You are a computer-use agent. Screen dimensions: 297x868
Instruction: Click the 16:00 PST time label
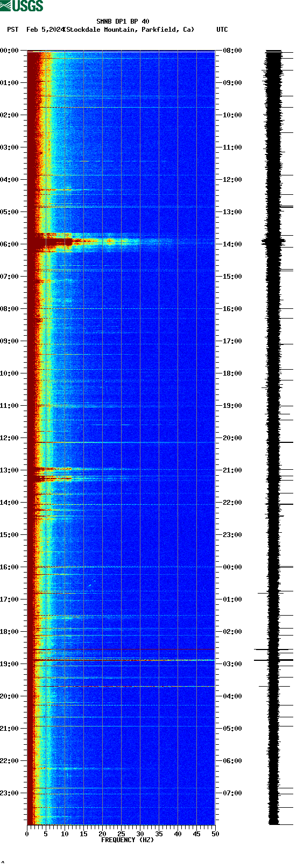(x=10, y=567)
